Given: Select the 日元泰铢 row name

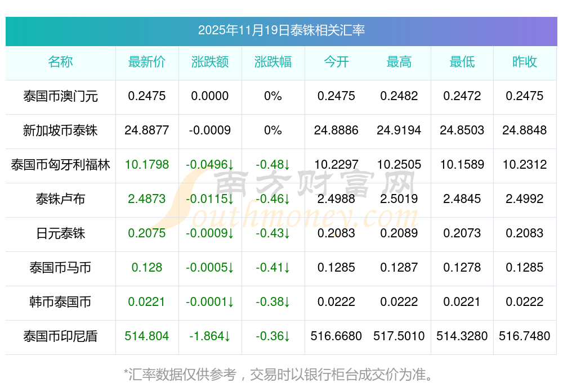Looking at the screenshot, I should (x=60, y=233).
